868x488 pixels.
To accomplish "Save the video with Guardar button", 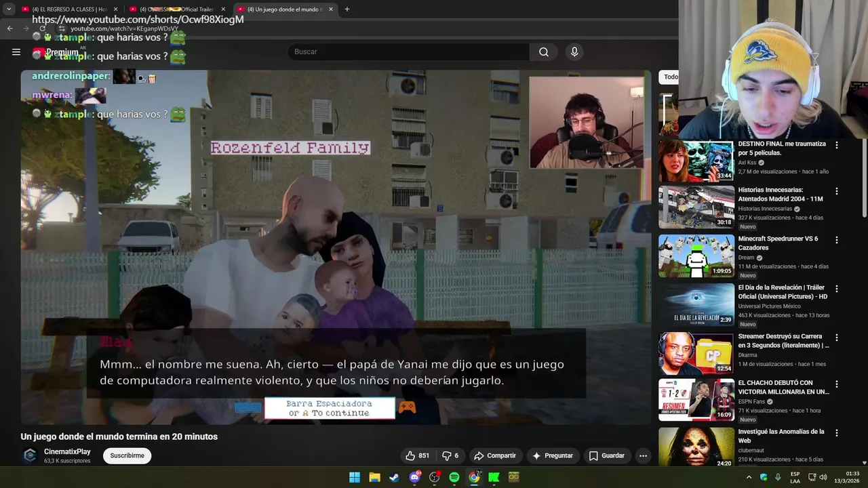I will coord(606,455).
